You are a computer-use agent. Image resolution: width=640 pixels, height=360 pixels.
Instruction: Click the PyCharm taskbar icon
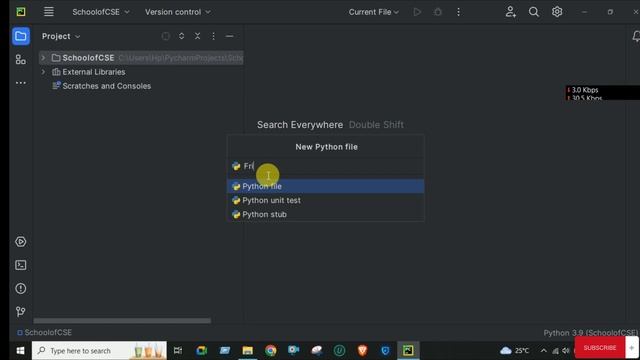[408, 351]
